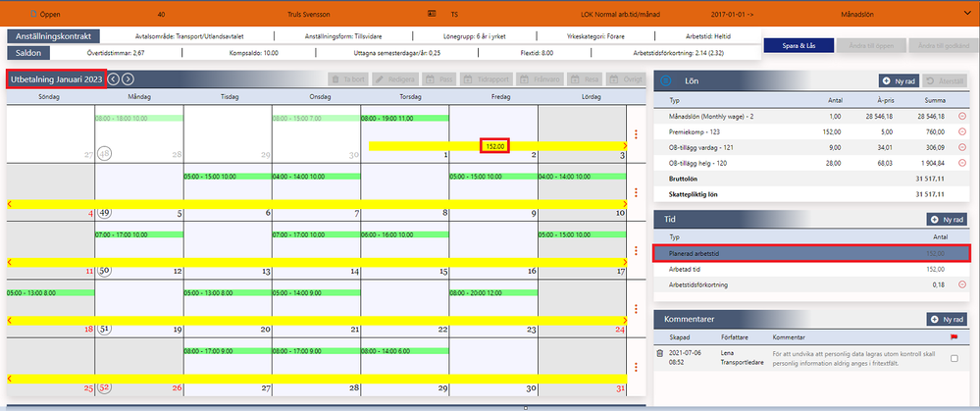Remove the Arbetstidsförkortning row in Tid

(x=961, y=284)
